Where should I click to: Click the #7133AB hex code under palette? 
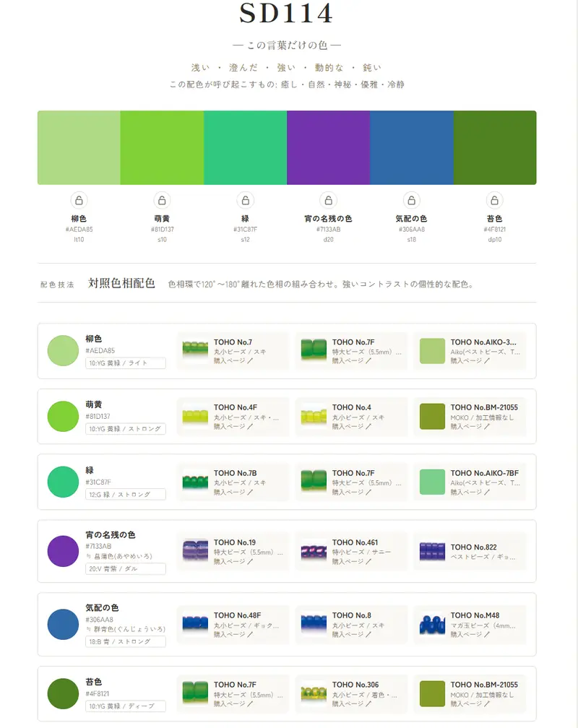pos(329,230)
